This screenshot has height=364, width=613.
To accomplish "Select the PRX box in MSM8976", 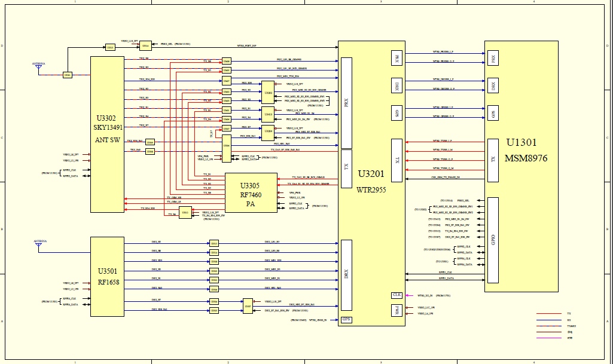I will click(493, 58).
